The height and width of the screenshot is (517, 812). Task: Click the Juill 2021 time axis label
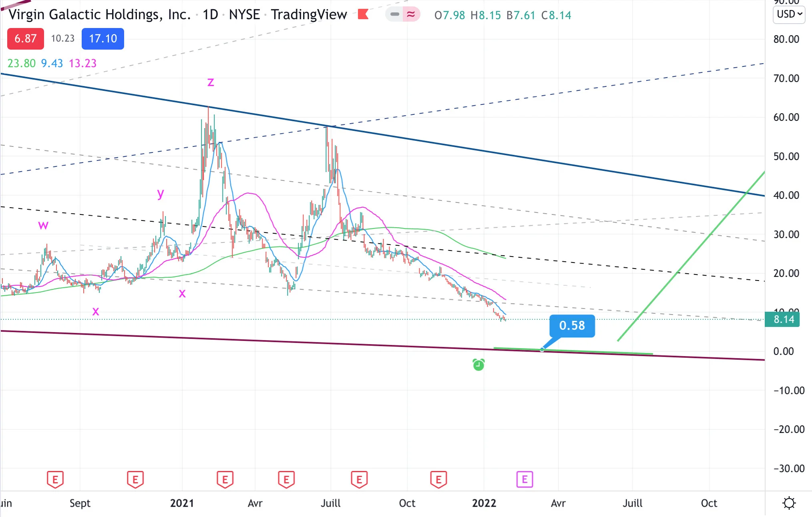(330, 503)
